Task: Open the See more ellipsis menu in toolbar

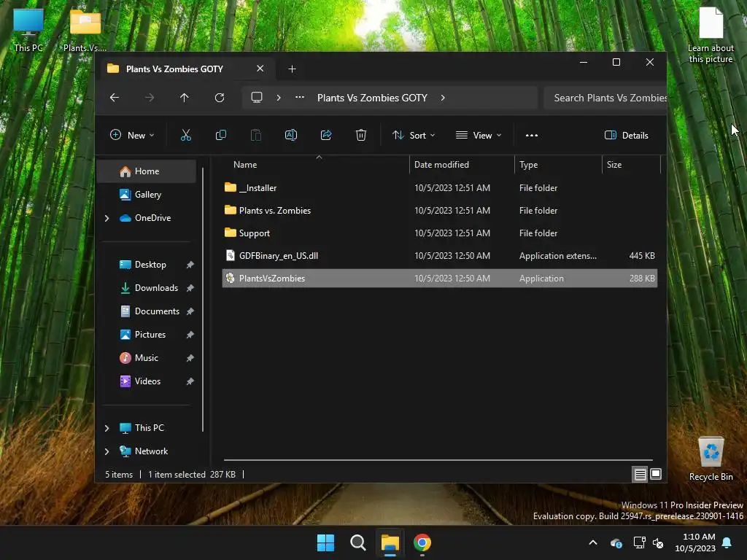Action: (x=532, y=135)
